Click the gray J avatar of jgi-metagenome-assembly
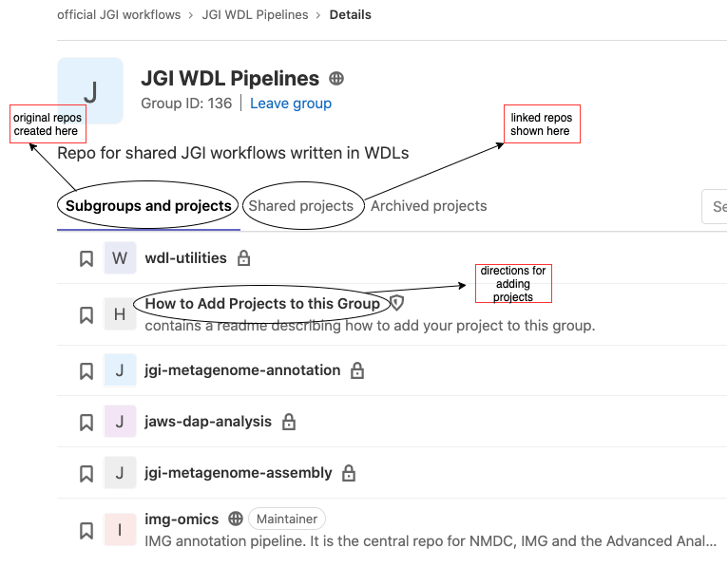The image size is (728, 567). 120,473
